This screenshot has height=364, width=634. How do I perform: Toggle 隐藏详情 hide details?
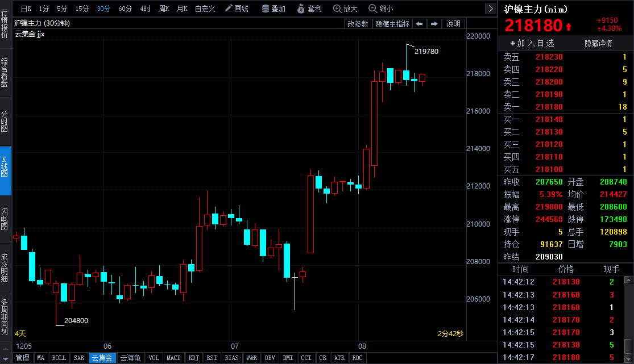tap(598, 43)
